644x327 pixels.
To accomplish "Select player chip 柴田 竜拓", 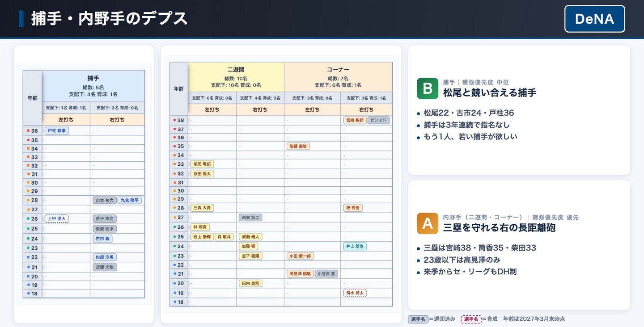I will (x=202, y=164).
